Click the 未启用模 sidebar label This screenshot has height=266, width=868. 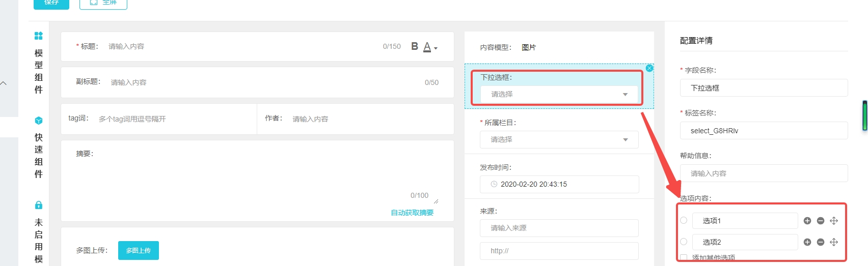tap(39, 241)
